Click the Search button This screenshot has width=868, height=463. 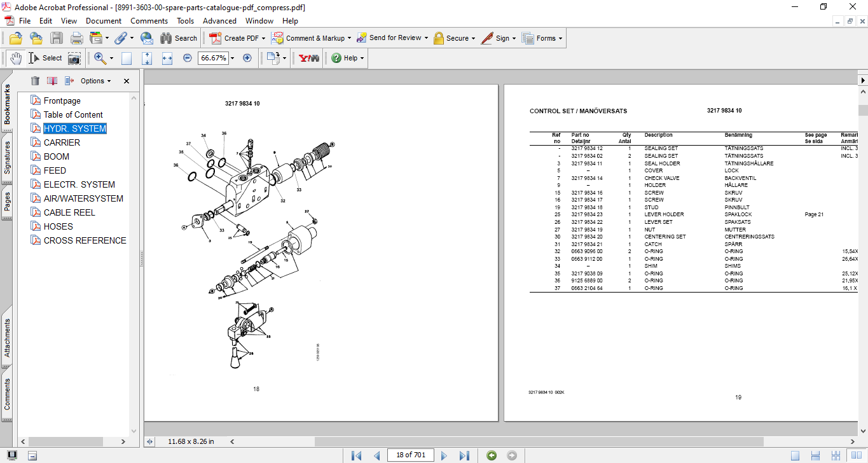(179, 38)
